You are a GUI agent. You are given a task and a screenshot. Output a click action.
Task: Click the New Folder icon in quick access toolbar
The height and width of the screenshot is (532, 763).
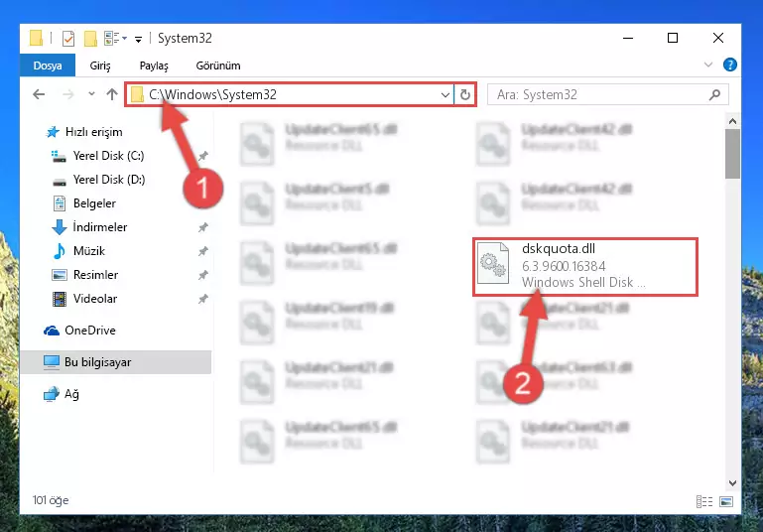pyautogui.click(x=90, y=39)
